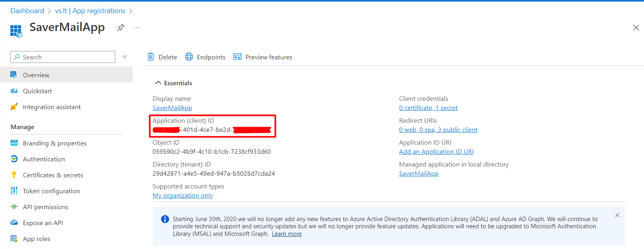Open the managed application SaverMailApp link
644x249 pixels.
[419, 173]
